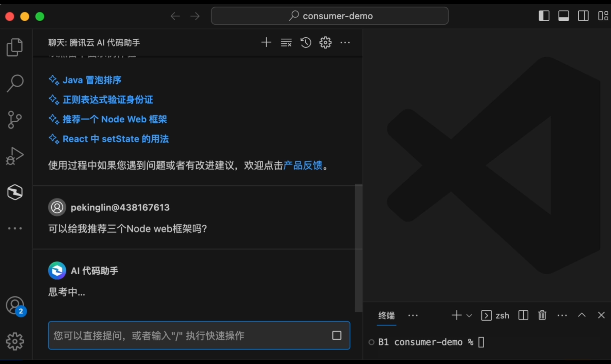
Task: Stop AI response generation button
Action: (x=337, y=335)
